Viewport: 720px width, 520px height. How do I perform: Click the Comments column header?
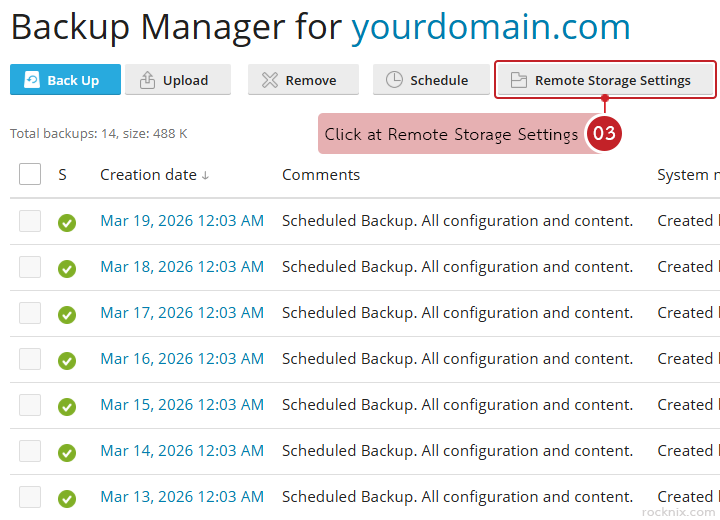coord(320,175)
